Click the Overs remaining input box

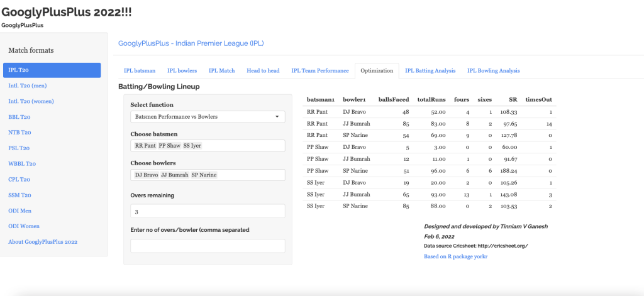point(208,211)
